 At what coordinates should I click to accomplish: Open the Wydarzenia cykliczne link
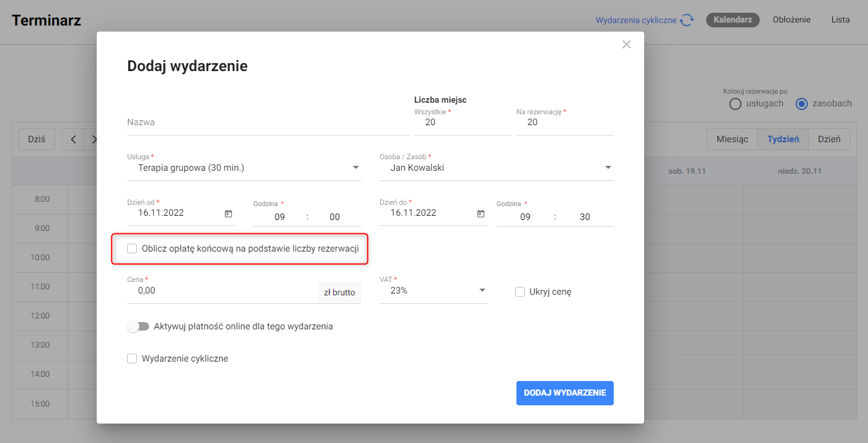tap(636, 20)
